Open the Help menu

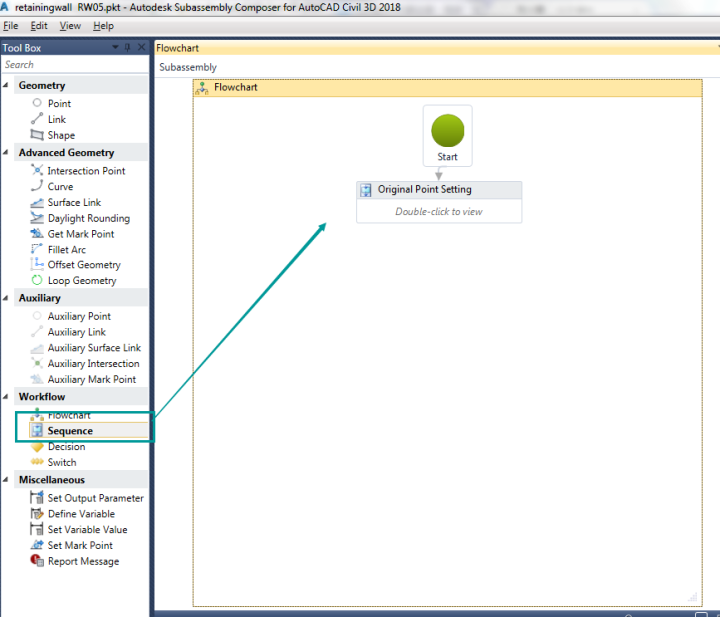click(103, 26)
